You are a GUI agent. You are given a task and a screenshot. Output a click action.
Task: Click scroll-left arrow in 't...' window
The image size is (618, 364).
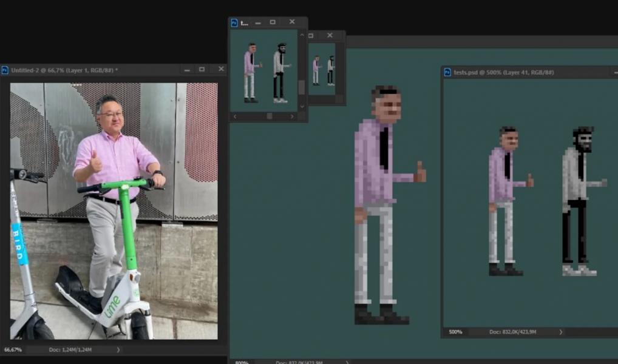(x=236, y=116)
